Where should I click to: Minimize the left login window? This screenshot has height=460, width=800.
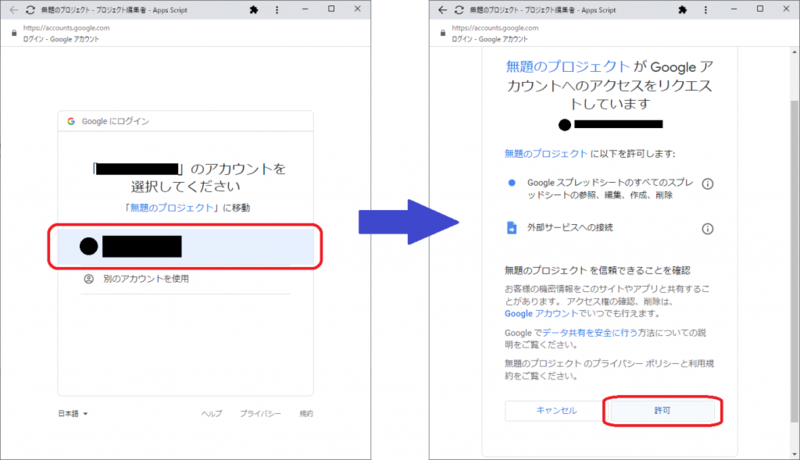click(x=305, y=9)
